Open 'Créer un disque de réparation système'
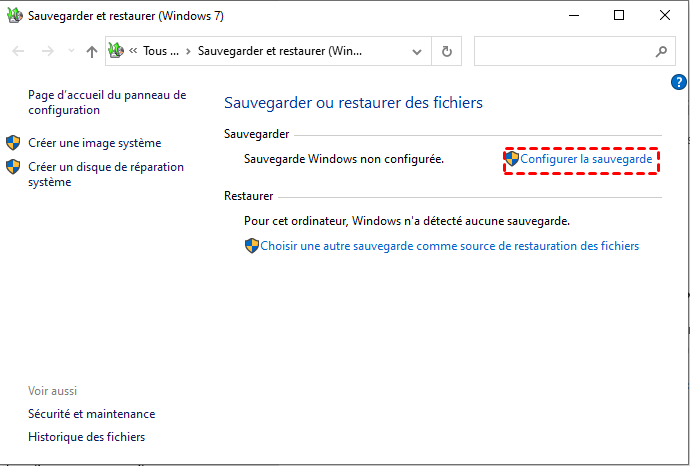 point(106,174)
